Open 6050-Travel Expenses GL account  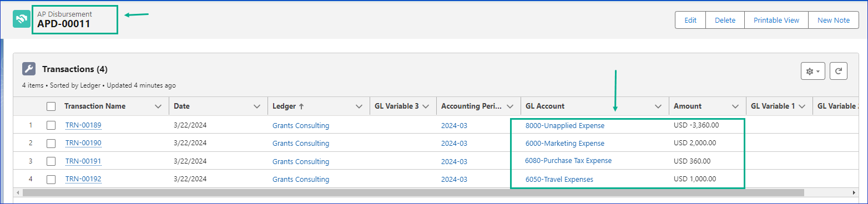pyautogui.click(x=559, y=179)
